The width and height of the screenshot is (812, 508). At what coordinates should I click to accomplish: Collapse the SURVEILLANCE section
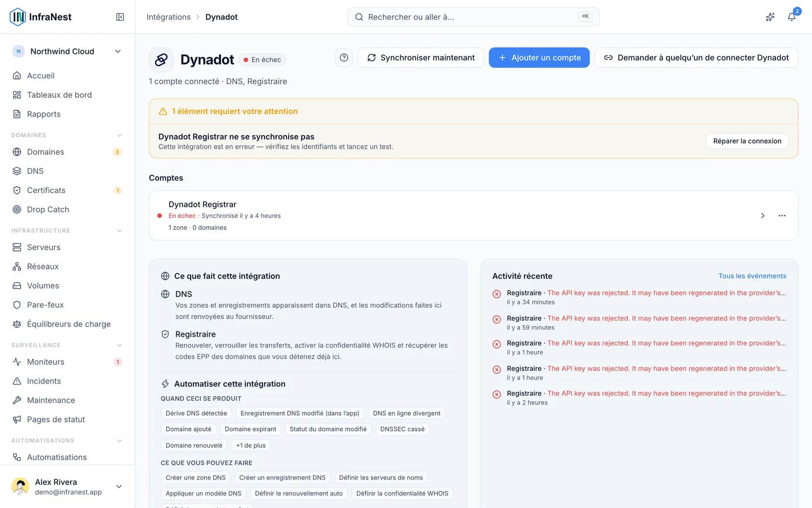(x=119, y=345)
